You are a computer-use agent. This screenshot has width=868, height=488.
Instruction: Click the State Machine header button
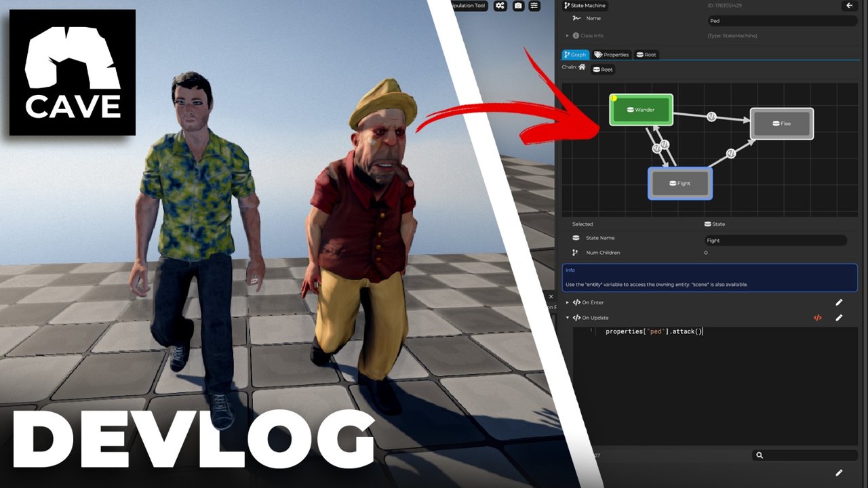[585, 5]
